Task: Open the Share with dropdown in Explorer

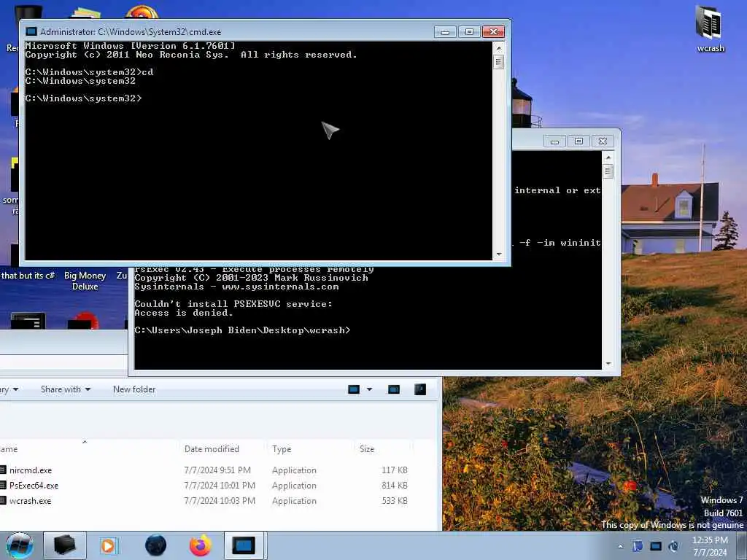Action: [x=65, y=389]
